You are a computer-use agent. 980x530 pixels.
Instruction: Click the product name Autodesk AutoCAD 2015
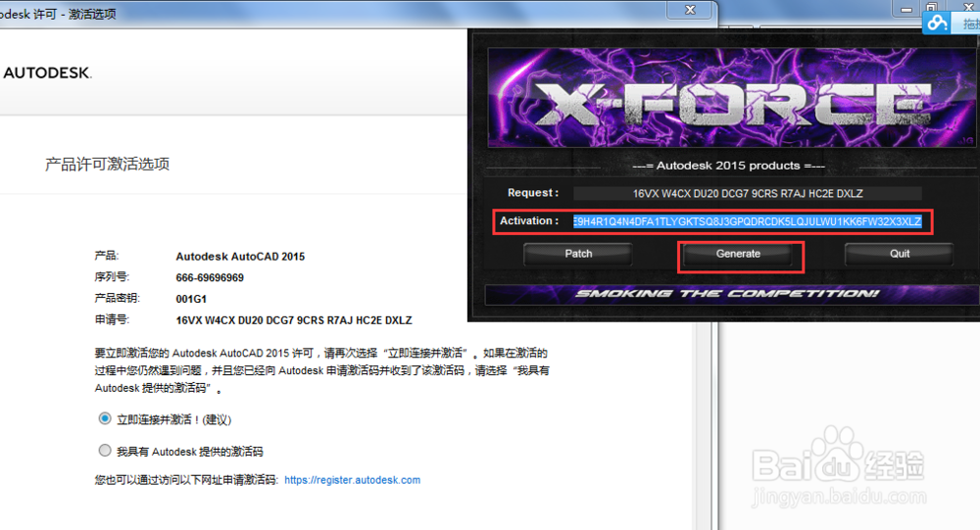240,257
